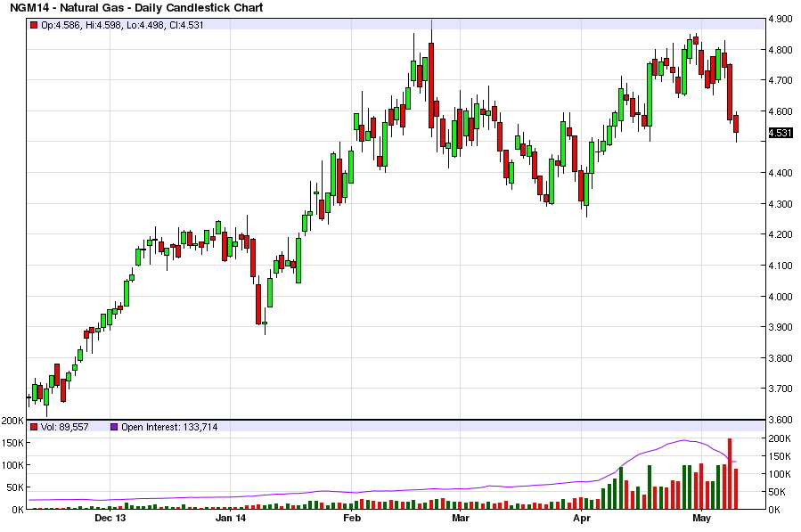Click the 4.600 price axis label
The width and height of the screenshot is (801, 532).
pyautogui.click(x=780, y=111)
